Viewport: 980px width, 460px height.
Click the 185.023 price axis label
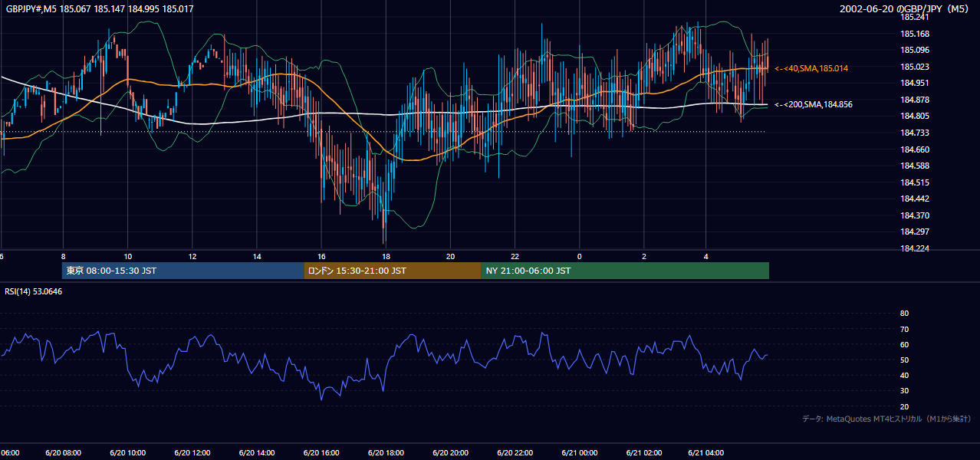pyautogui.click(x=915, y=67)
